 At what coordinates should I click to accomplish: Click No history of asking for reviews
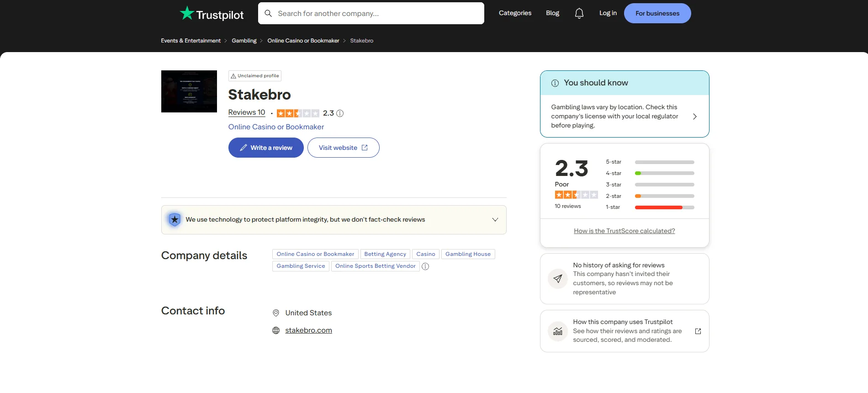[619, 266]
